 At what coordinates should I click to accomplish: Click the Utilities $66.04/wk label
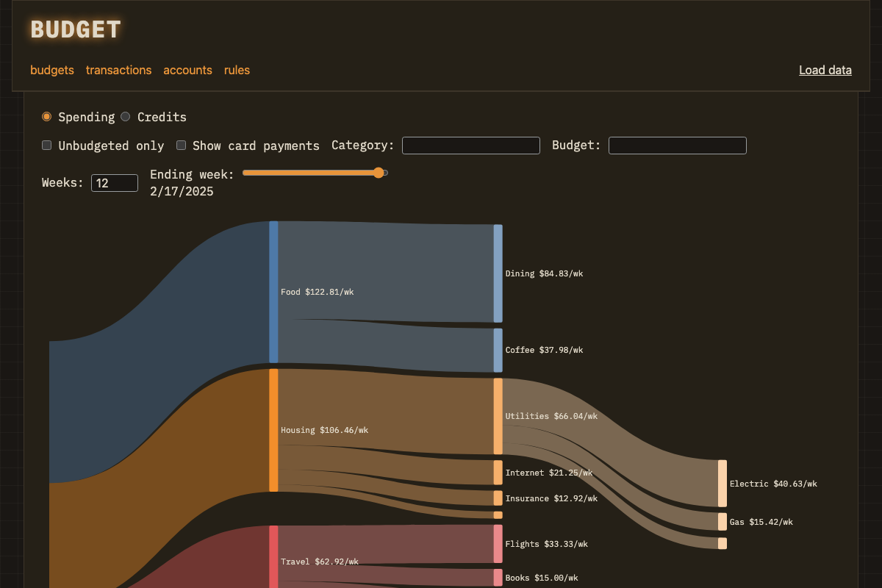point(552,416)
